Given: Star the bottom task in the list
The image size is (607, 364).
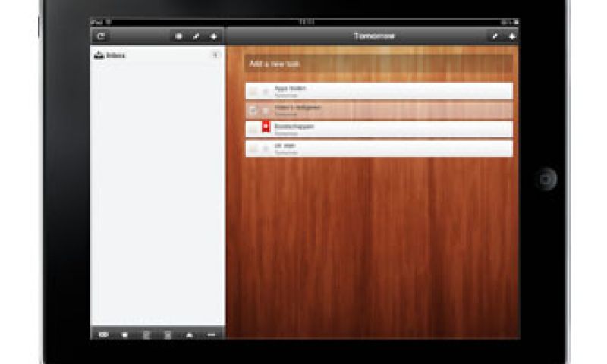Looking at the screenshot, I should click(266, 149).
